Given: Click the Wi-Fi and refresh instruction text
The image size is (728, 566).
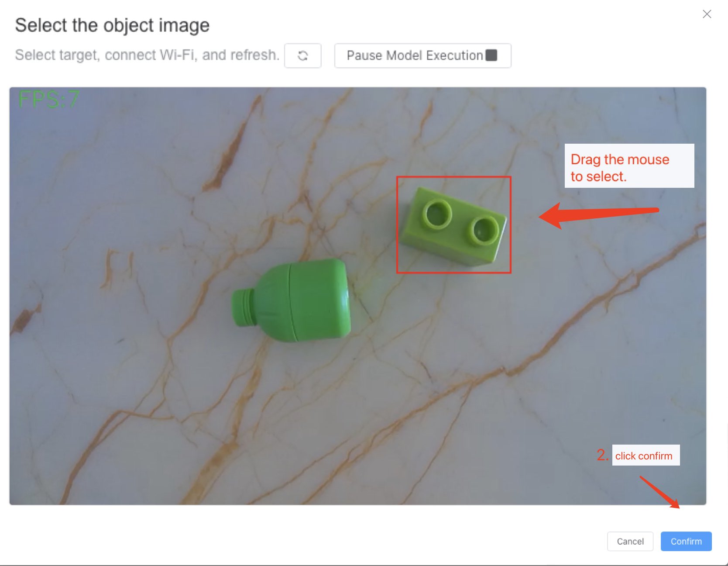Looking at the screenshot, I should [147, 55].
